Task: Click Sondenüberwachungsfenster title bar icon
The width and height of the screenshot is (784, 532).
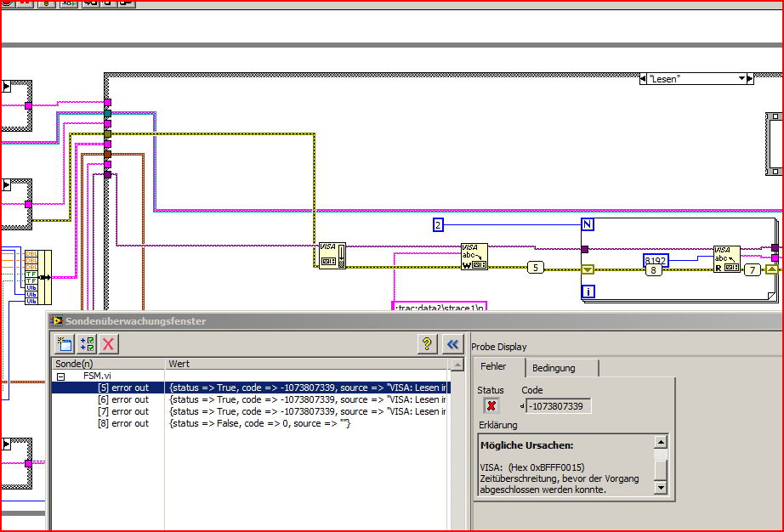Action: tap(56, 320)
